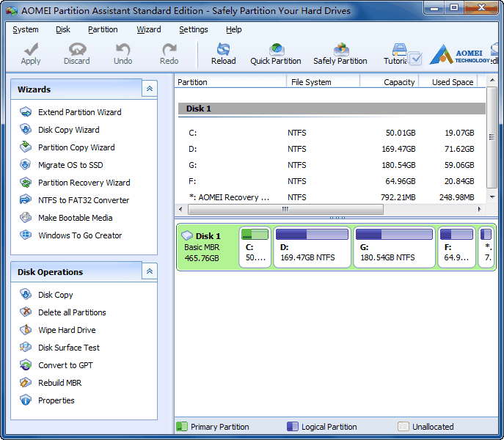The image size is (504, 440).
Task: Click the Reload toolbar icon
Action: (x=223, y=51)
